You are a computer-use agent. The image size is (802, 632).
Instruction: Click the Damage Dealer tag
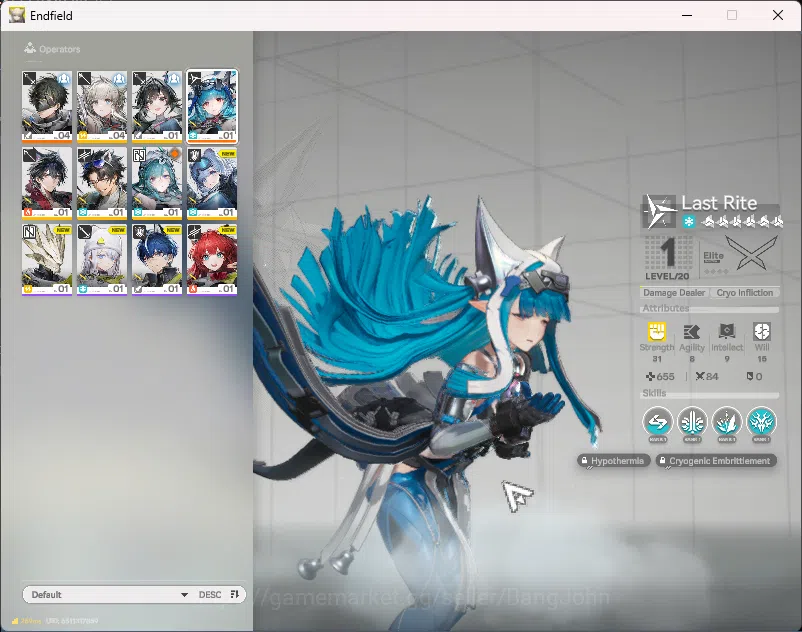coord(674,292)
